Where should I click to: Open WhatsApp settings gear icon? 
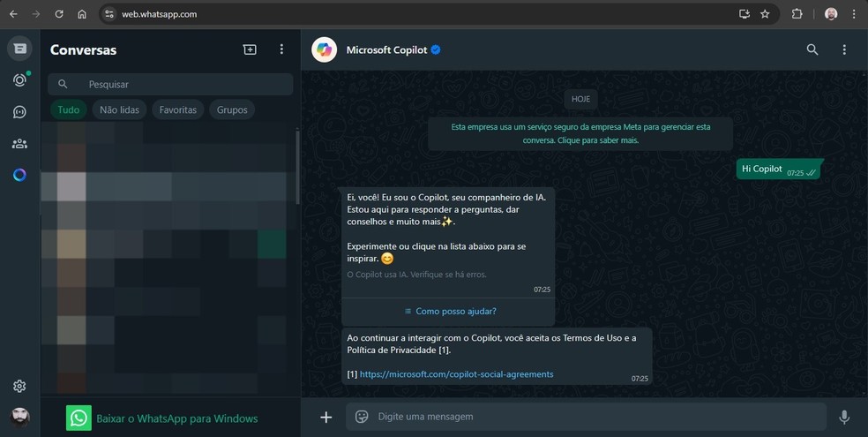(x=19, y=386)
